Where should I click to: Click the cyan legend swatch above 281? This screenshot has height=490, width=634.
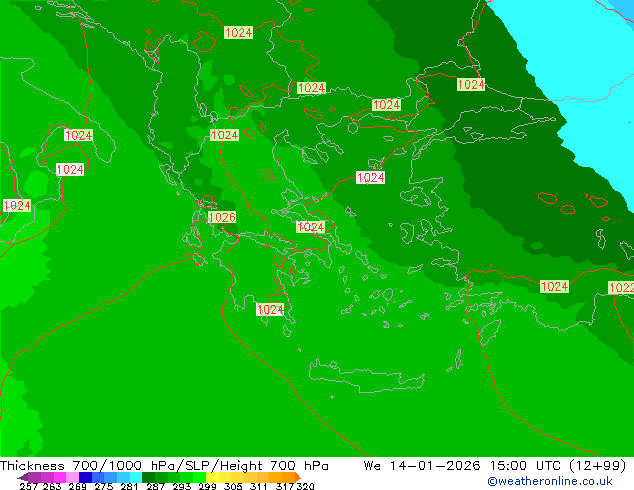[136, 477]
